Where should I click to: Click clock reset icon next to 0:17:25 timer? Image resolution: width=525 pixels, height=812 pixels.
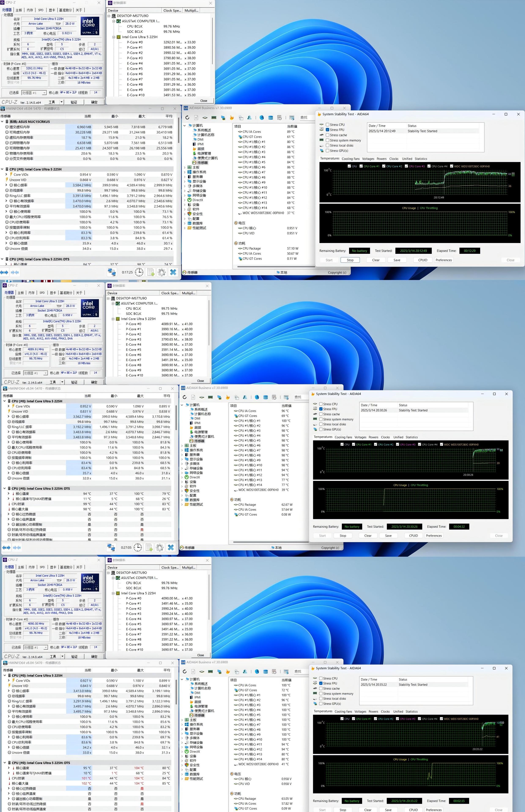point(139,272)
